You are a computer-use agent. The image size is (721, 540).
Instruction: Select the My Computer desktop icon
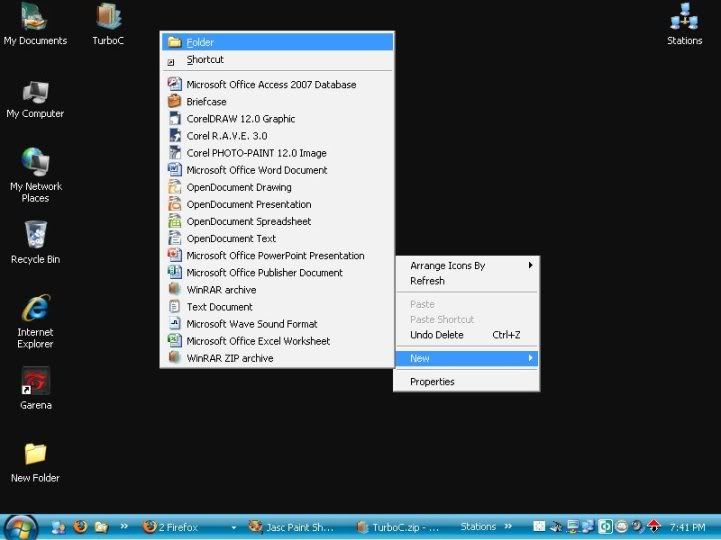click(x=35, y=100)
